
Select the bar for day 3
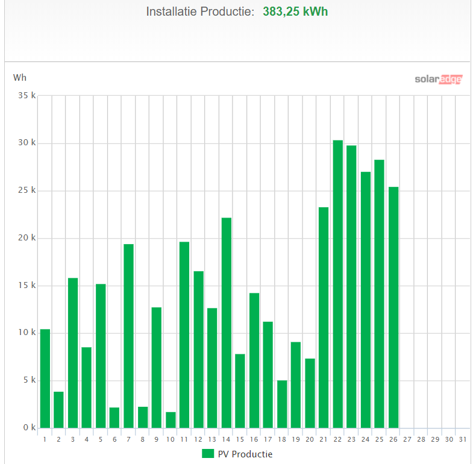[x=73, y=353]
